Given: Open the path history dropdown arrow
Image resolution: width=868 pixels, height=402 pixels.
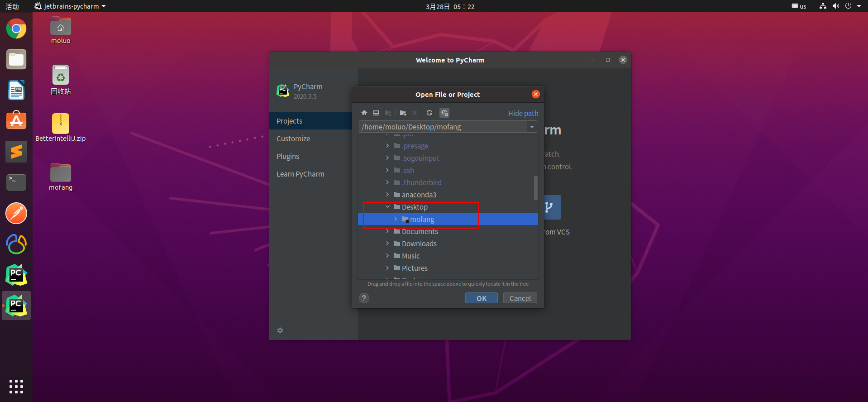Looking at the screenshot, I should coord(532,127).
